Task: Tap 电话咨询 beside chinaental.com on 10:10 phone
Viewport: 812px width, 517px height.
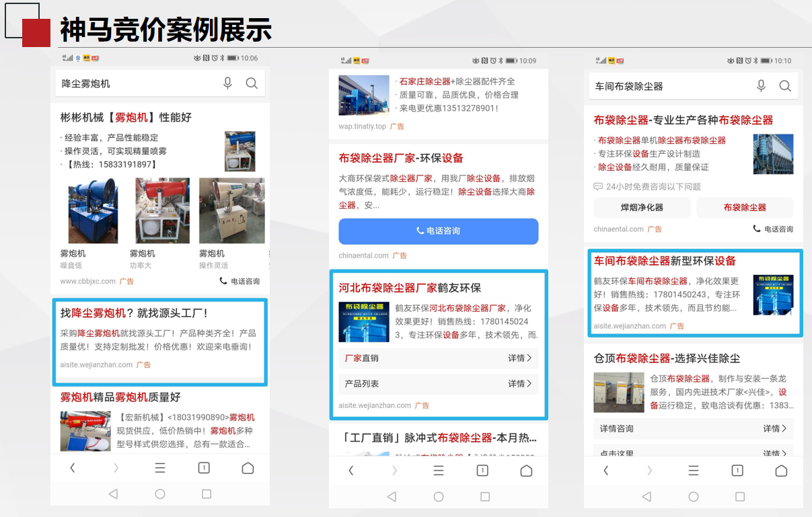Action: click(773, 229)
